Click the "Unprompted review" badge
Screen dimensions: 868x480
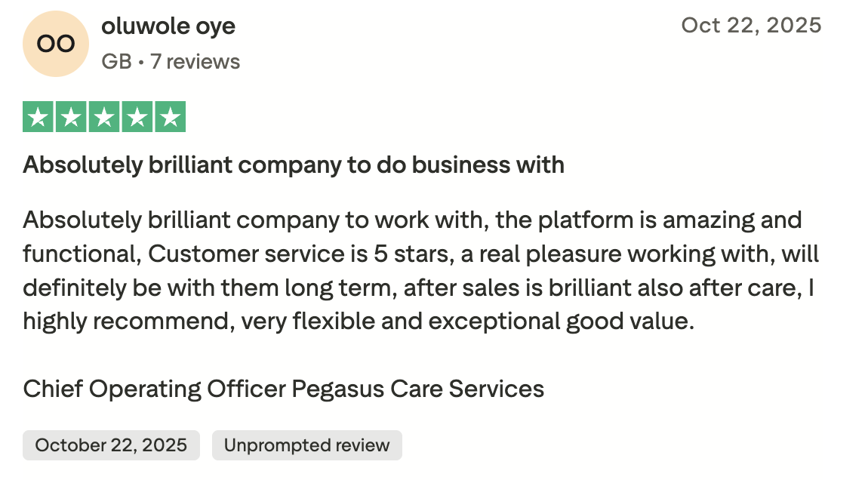pyautogui.click(x=306, y=445)
